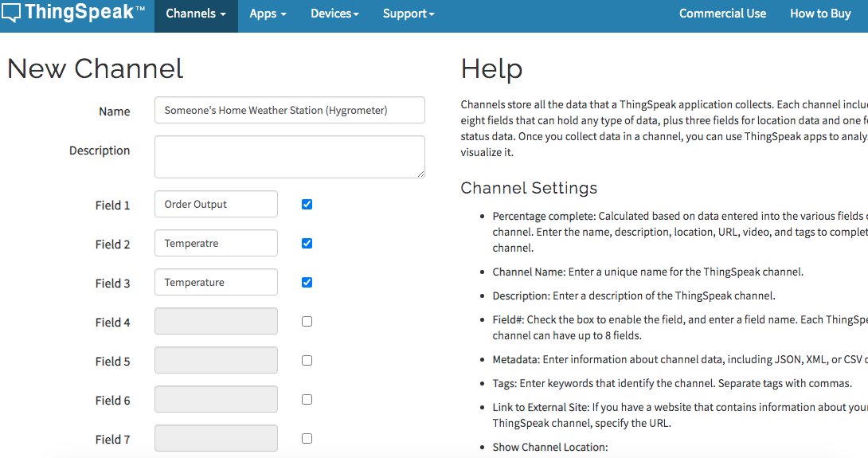Click the Field 1 'Order Output' input
Viewport: 868px width, 458px height.
pos(216,205)
